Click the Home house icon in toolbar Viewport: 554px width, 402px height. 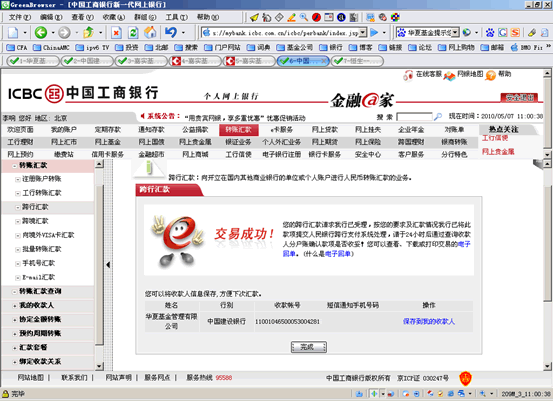coord(150,32)
